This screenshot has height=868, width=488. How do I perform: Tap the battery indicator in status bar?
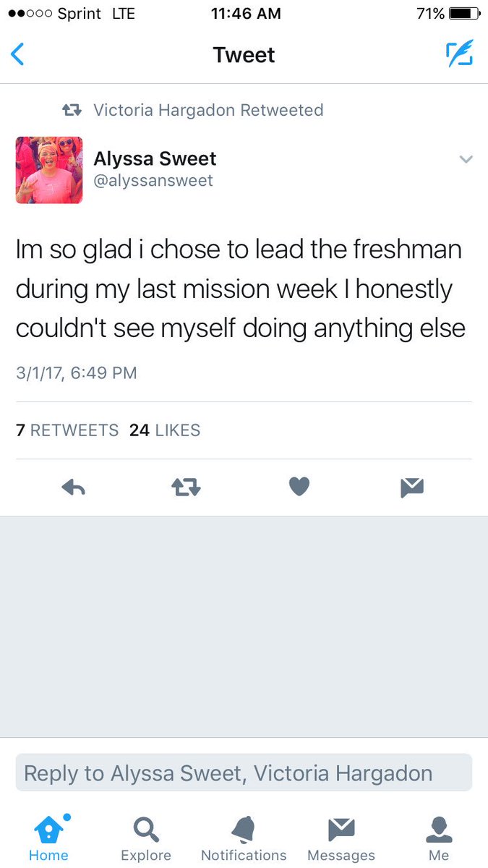465,14
